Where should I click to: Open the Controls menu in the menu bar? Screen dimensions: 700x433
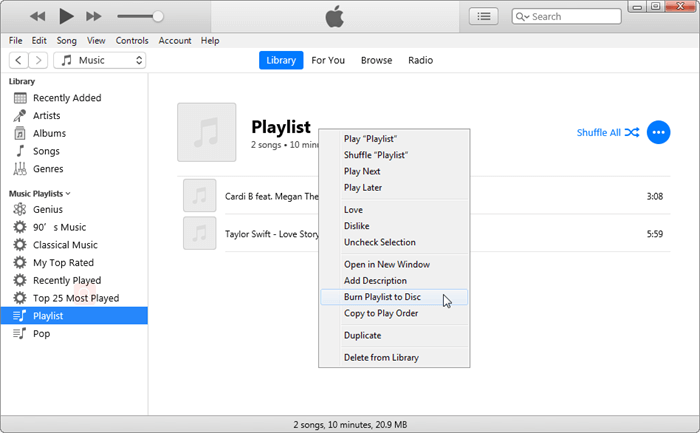click(132, 41)
